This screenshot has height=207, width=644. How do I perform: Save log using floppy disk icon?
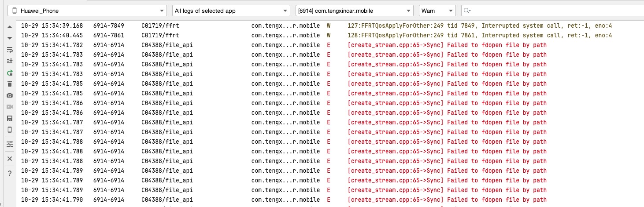[x=10, y=118]
